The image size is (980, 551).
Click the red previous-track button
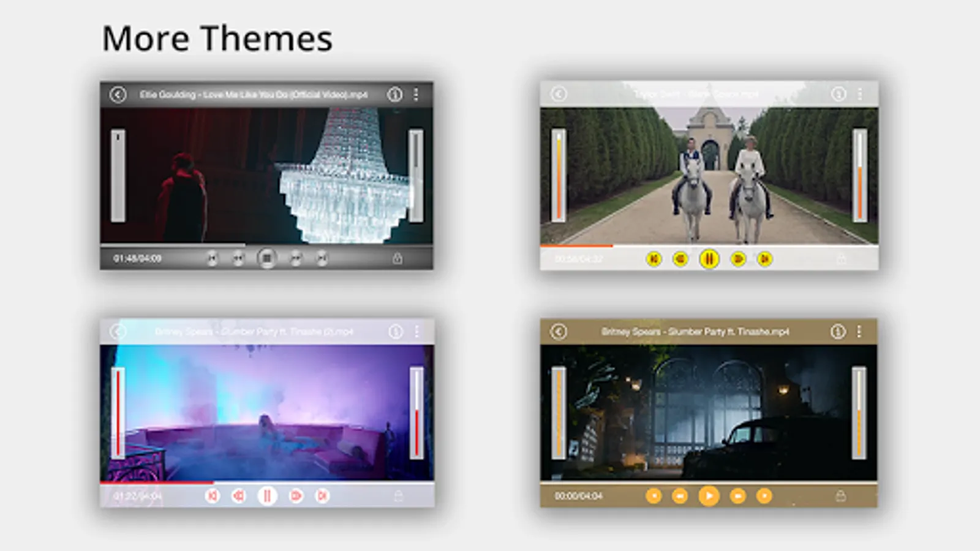(x=213, y=495)
